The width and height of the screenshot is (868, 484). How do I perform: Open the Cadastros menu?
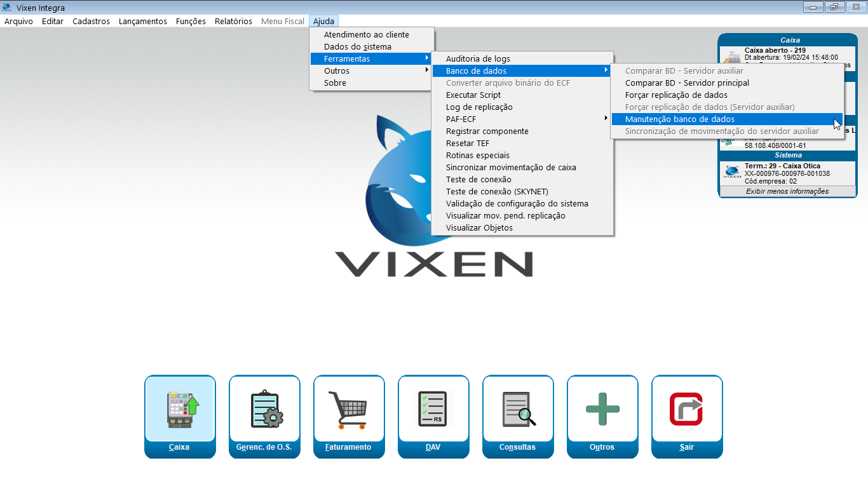[91, 21]
